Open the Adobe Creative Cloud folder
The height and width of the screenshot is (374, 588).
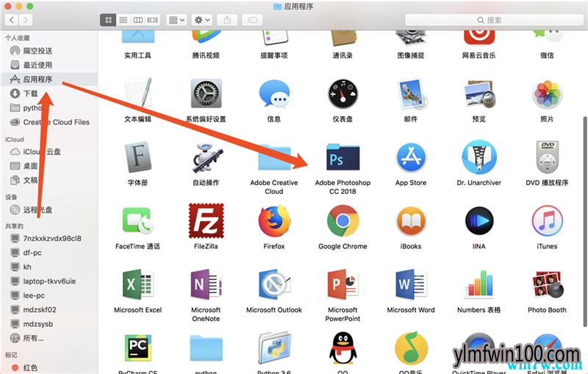point(274,157)
